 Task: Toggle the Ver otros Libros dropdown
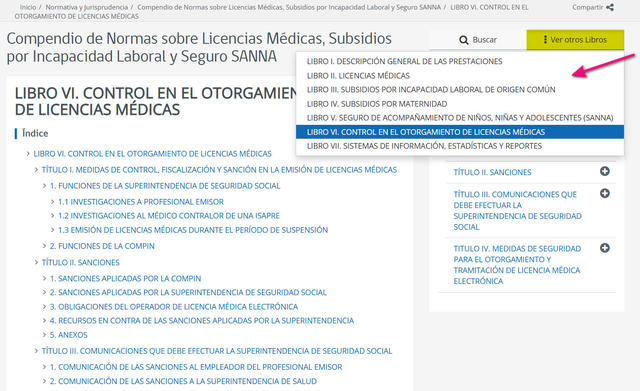click(575, 40)
